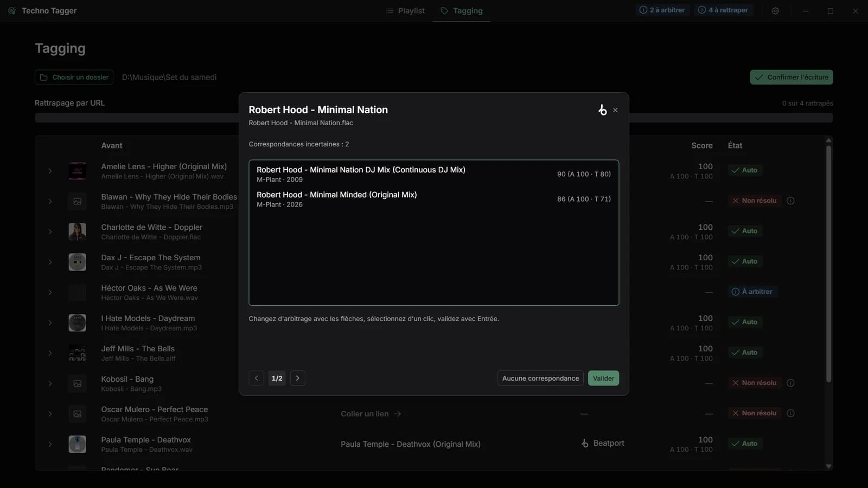868x488 pixels.
Task: Click info icon beside Oscar Mulero Non résolu
Action: pyautogui.click(x=790, y=413)
